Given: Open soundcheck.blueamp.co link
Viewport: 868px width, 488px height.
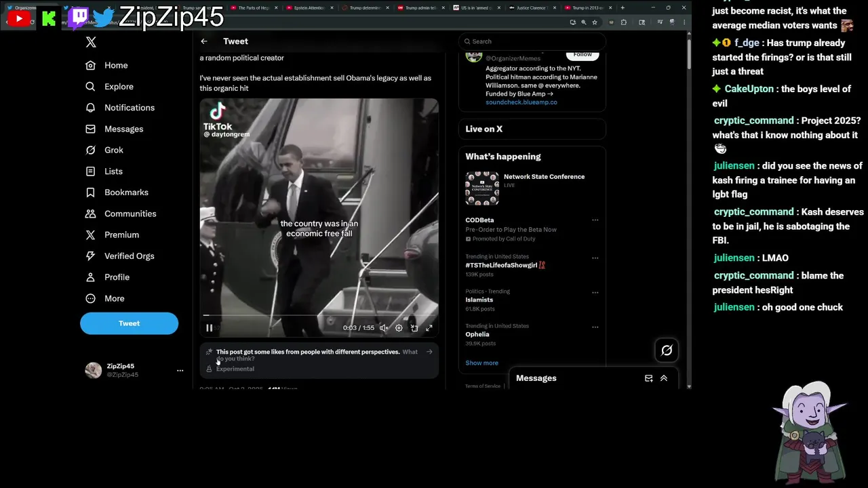Looking at the screenshot, I should point(521,102).
